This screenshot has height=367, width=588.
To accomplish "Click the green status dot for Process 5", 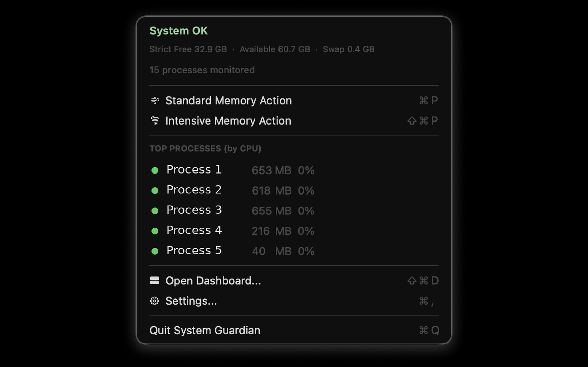I will point(155,251).
